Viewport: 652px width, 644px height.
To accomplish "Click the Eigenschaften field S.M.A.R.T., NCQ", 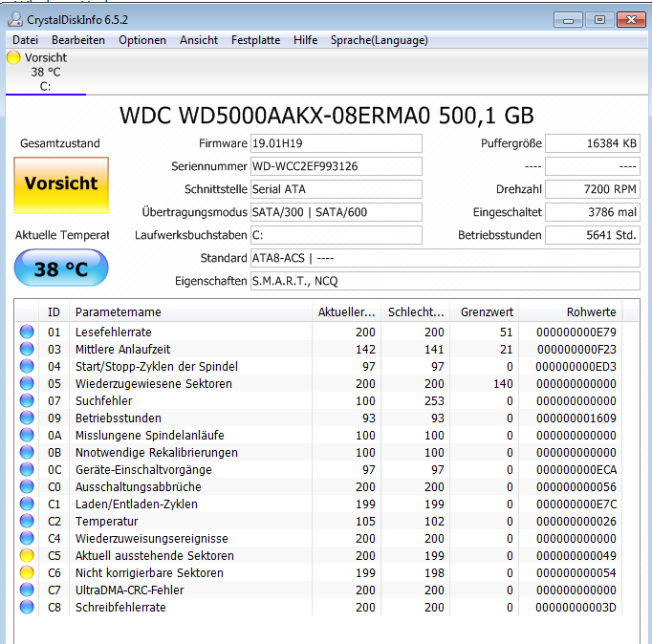I will (x=446, y=281).
